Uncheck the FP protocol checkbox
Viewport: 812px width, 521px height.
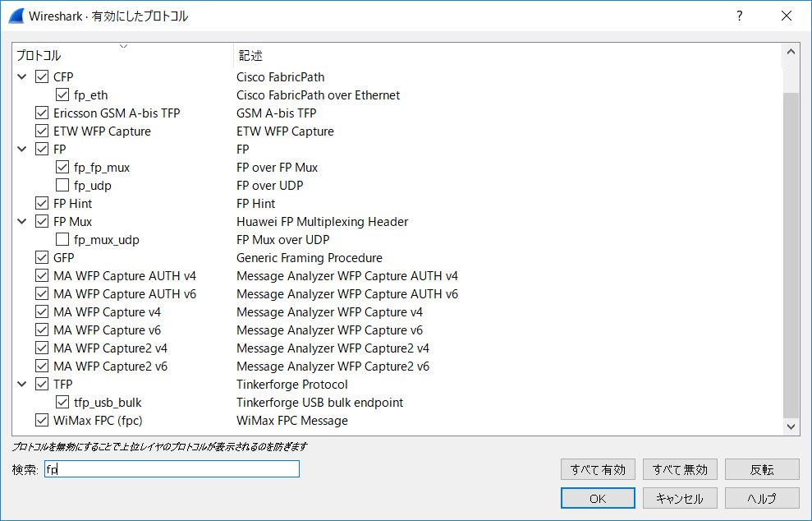point(42,150)
